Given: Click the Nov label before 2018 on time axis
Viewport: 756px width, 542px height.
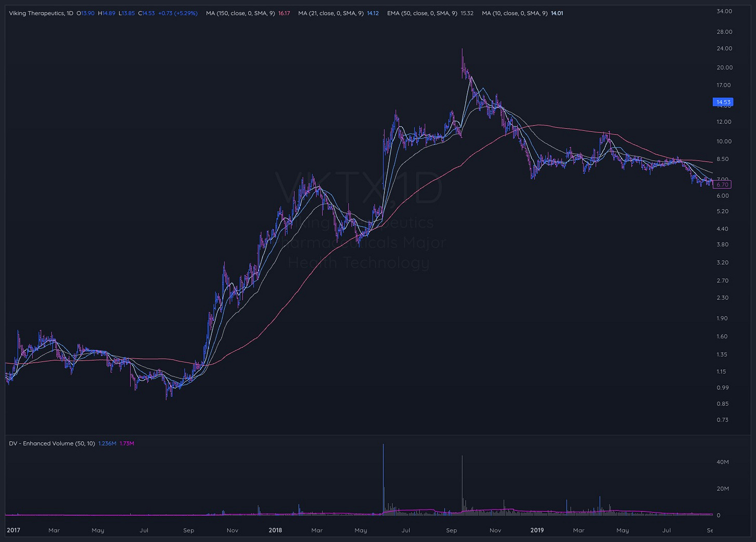Looking at the screenshot, I should click(233, 531).
